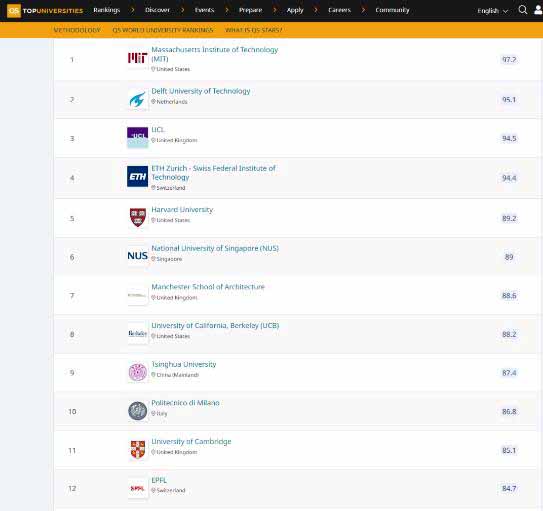Open the UCL university link
This screenshot has width=543, height=511.
pos(158,129)
